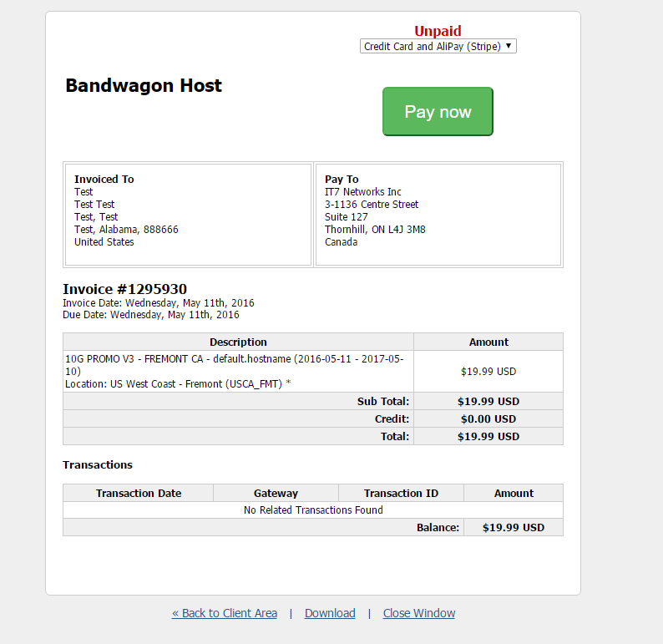
Task: Click the Invoice #1295930 heading
Action: [124, 289]
